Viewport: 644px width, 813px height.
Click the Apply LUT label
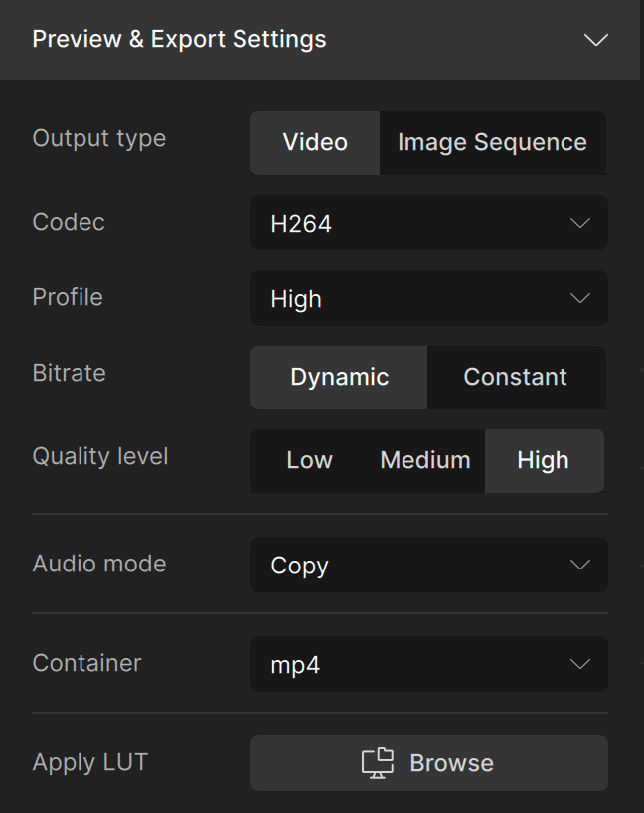point(89,763)
